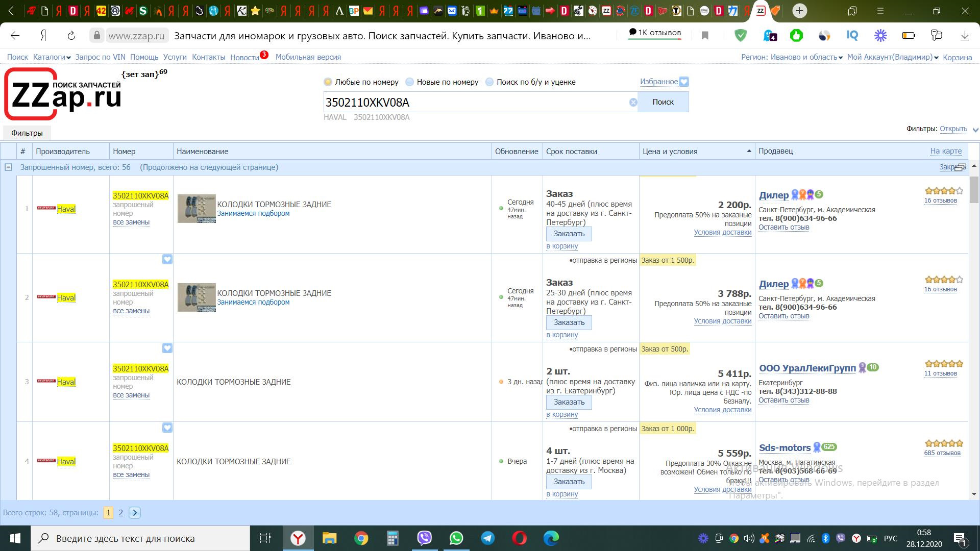Collapse the 'Запрошенный номер' group
This screenshot has width=980, height=551.
coord(8,167)
